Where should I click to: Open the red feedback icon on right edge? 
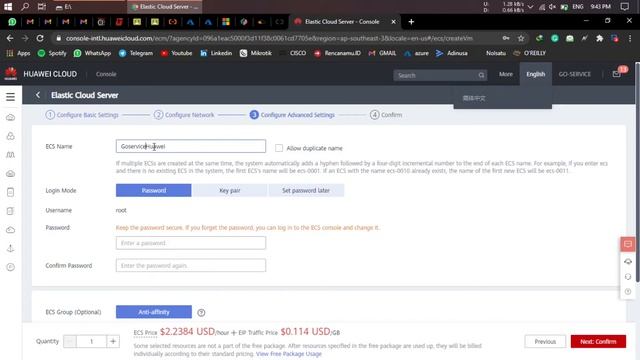(x=628, y=244)
